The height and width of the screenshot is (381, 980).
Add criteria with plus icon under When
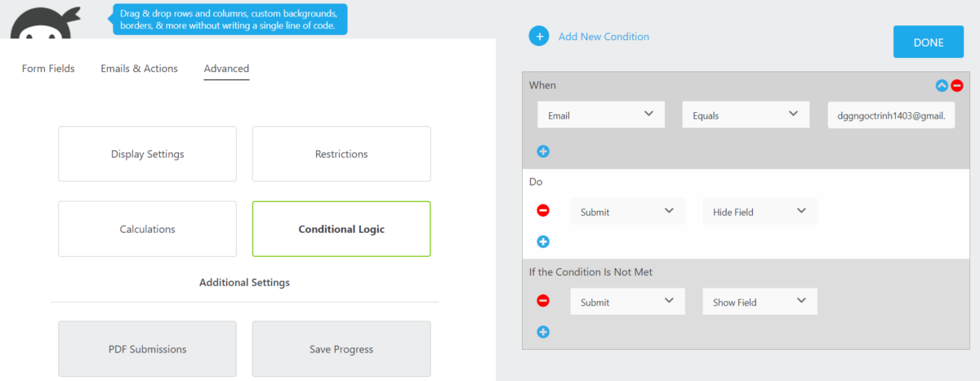click(x=543, y=151)
